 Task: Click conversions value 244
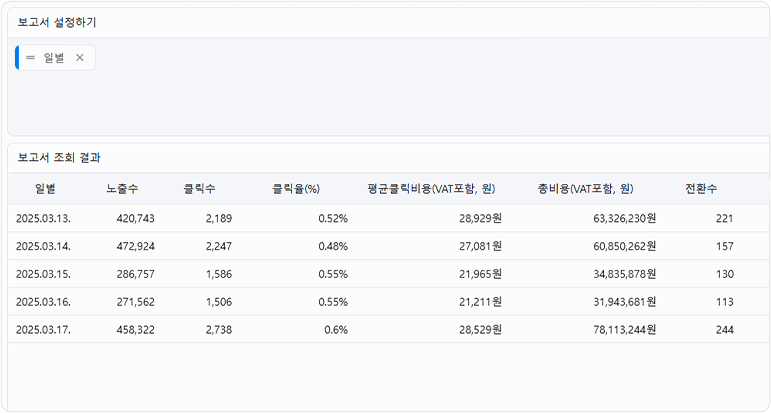[725, 330]
